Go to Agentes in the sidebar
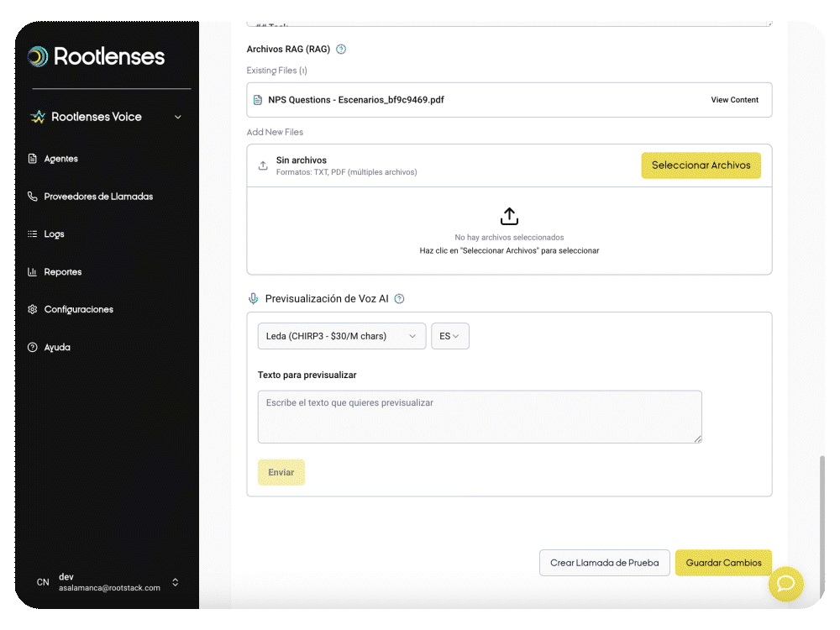Image resolution: width=840 pixels, height=630 pixels. (x=60, y=159)
